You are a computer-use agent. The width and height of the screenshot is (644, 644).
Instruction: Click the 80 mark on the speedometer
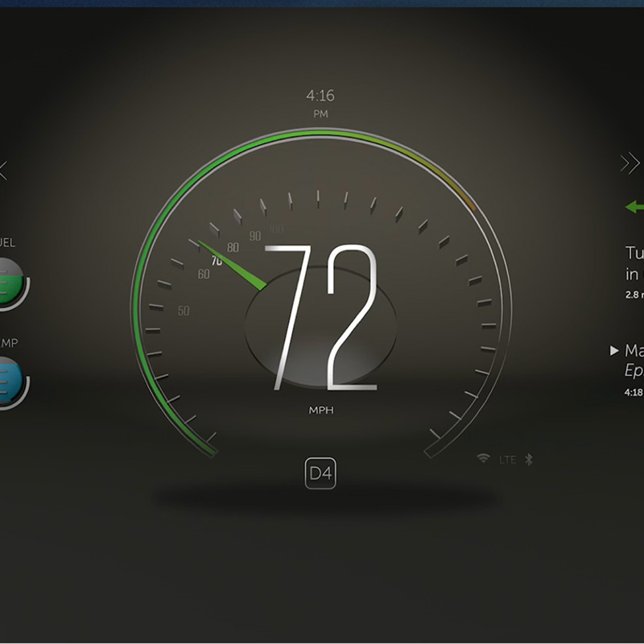click(233, 247)
